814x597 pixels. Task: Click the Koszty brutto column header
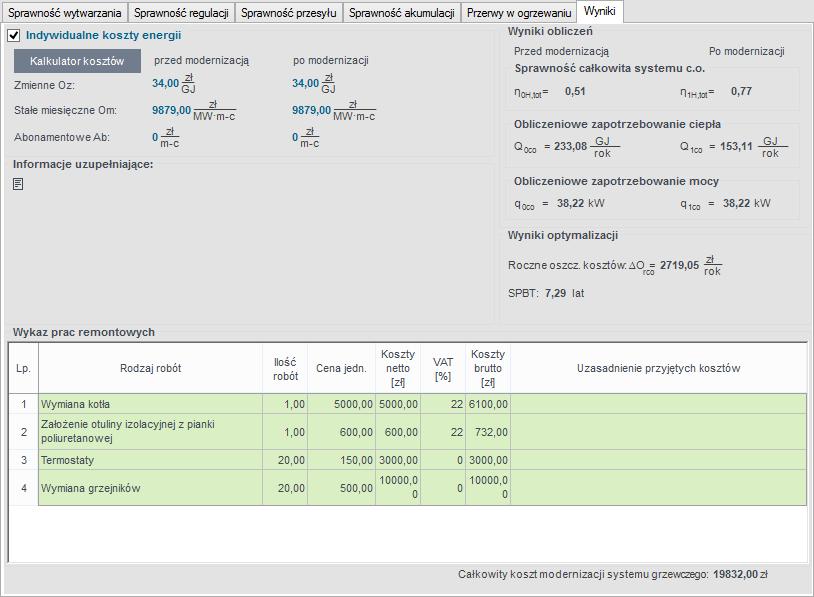488,368
